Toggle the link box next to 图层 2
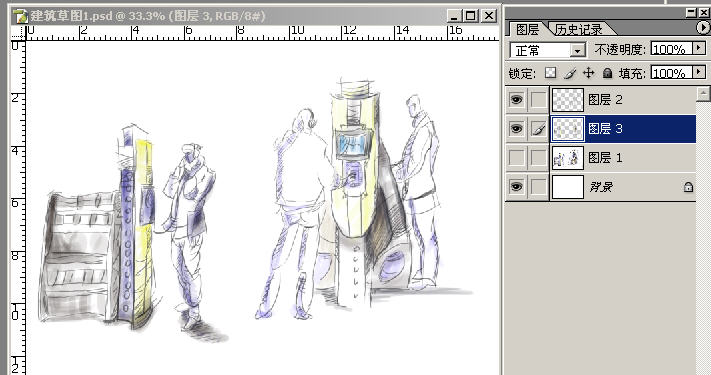The width and height of the screenshot is (711, 375). pos(538,100)
